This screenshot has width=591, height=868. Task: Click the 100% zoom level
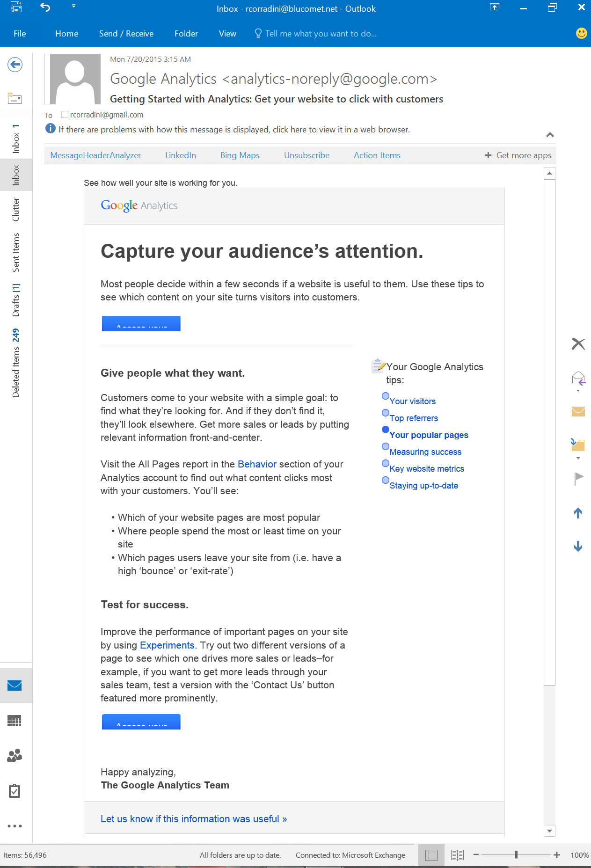579,855
